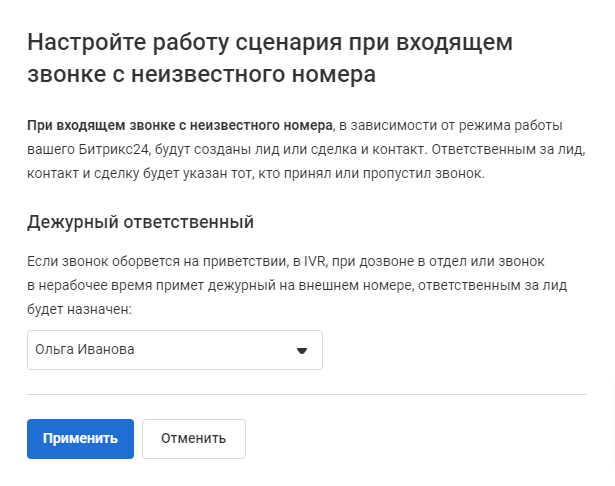
Task: Click the horizontal divider line above the buttons
Action: [307, 394]
